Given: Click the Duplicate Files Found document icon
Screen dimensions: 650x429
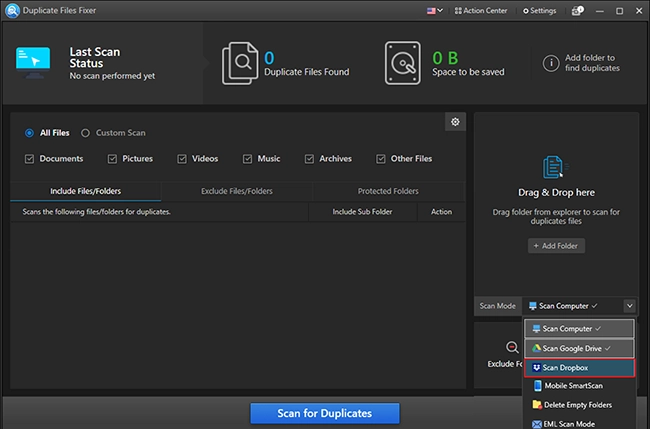Looking at the screenshot, I should tap(240, 63).
